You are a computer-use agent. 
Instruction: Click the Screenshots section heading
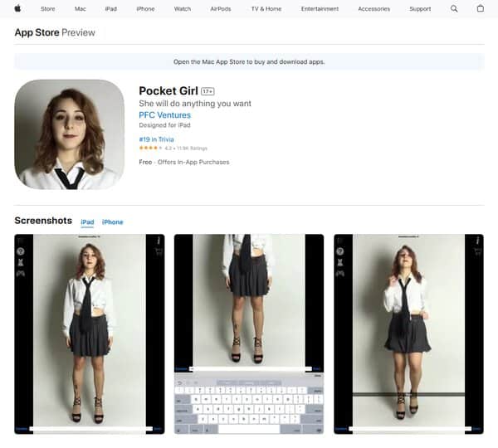[x=43, y=221]
